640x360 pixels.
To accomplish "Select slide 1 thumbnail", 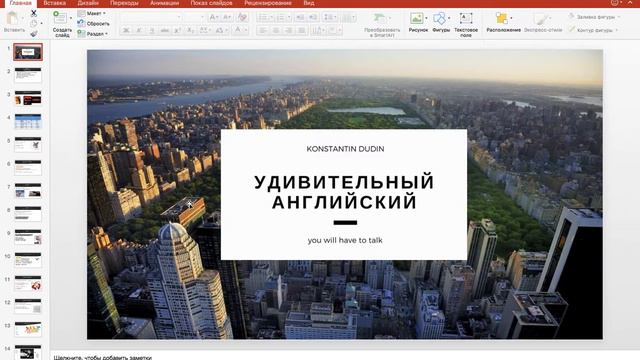I will coord(28,52).
